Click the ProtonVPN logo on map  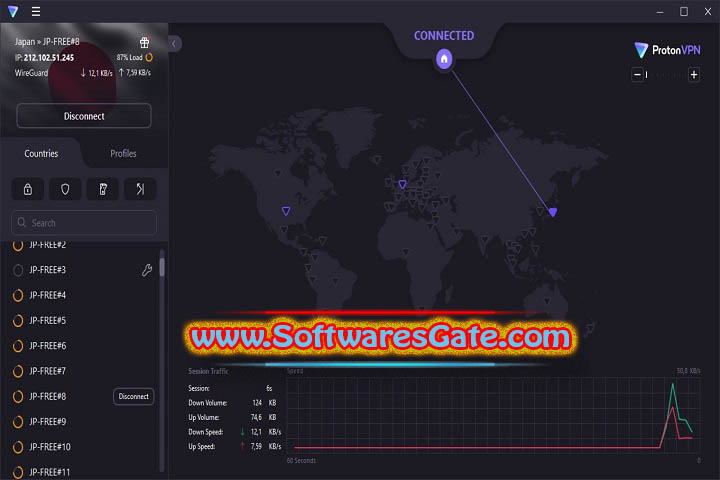click(667, 50)
